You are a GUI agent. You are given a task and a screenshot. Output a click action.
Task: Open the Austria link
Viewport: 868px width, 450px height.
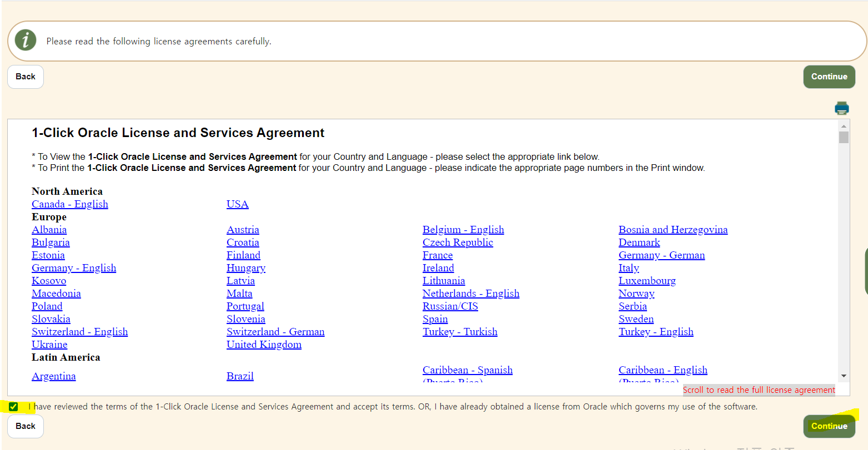click(243, 230)
